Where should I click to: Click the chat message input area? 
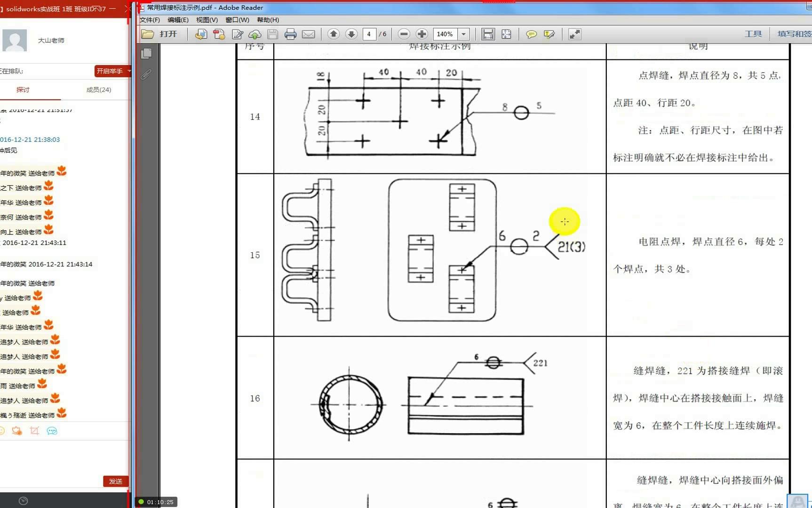(x=64, y=457)
